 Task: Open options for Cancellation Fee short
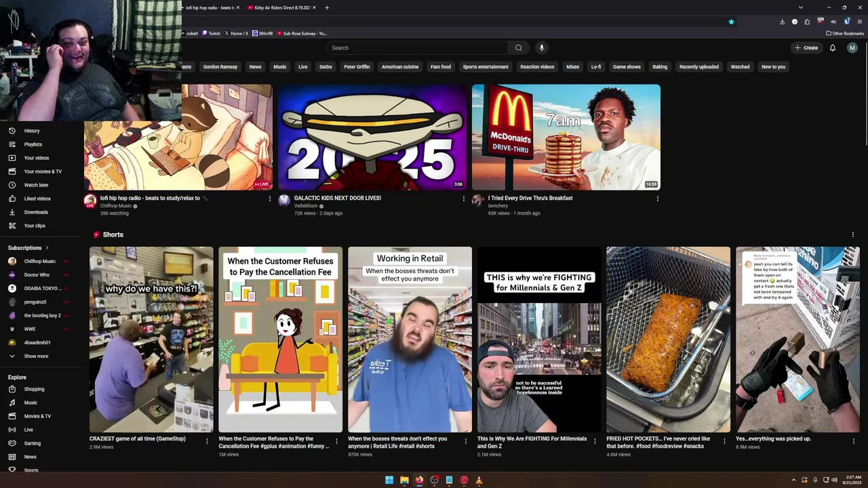[336, 441]
